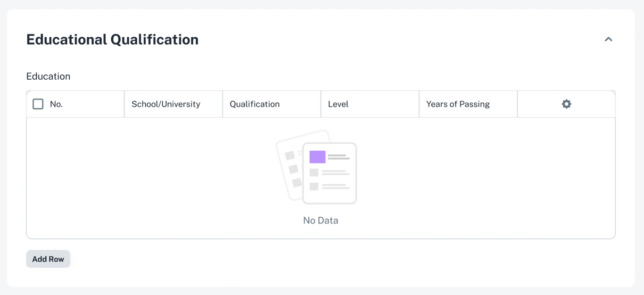Click the bottom gray square in front document
This screenshot has width=644, height=295.
tap(314, 187)
